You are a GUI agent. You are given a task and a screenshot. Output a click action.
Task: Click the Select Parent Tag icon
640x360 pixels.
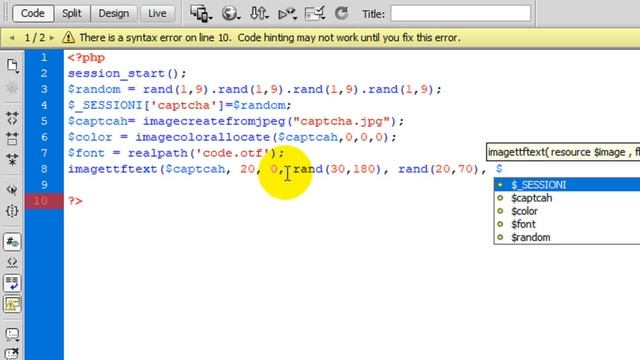(x=12, y=190)
